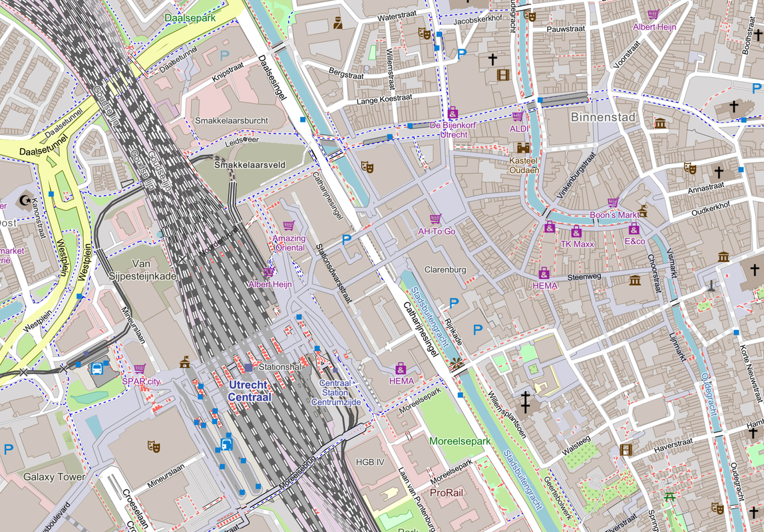Click the bus station icon near Mineurslaan

point(97,368)
